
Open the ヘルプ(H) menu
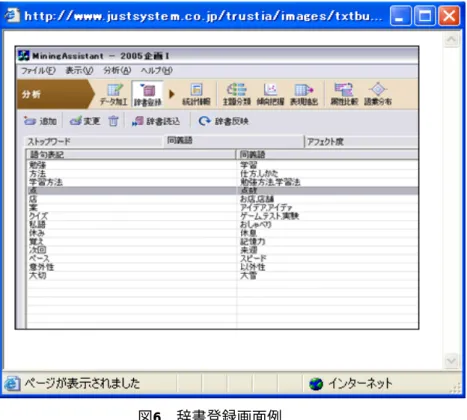click(x=156, y=71)
